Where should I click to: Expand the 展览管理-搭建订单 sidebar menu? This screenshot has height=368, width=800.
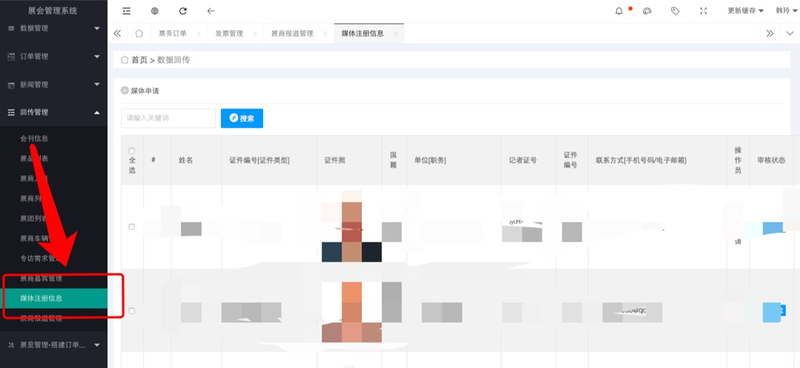pos(54,345)
